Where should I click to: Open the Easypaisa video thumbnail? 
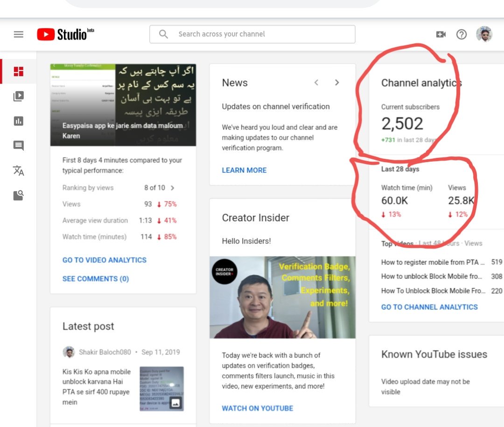(x=123, y=105)
